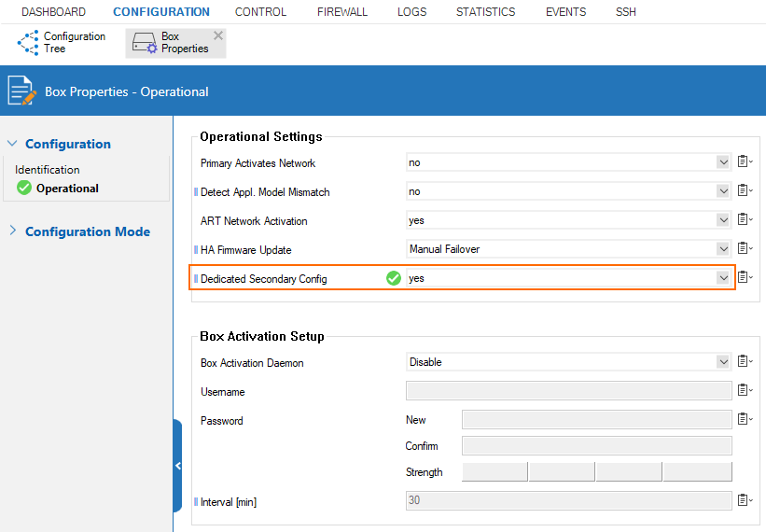Select Operational in the sidebar
Viewport: 766px width, 532px height.
pos(67,189)
